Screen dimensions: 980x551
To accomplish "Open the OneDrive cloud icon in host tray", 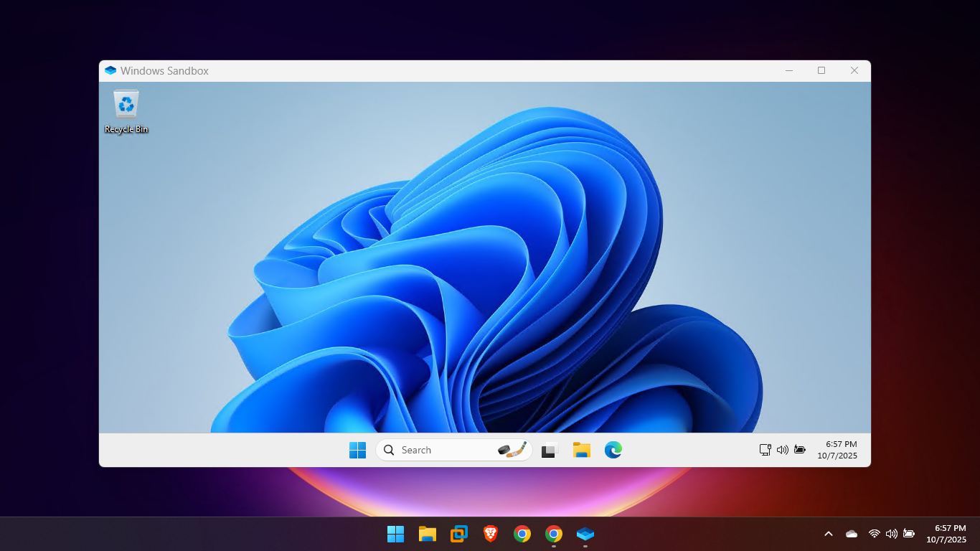I will click(852, 534).
